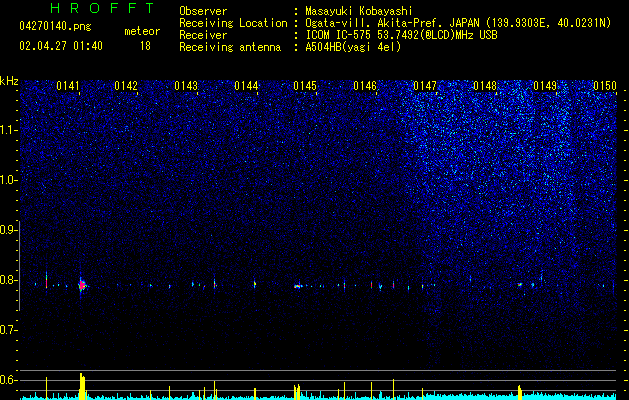This screenshot has width=629, height=400.
Task: Click the 0.8 kHz axis label
Action: 8,280
